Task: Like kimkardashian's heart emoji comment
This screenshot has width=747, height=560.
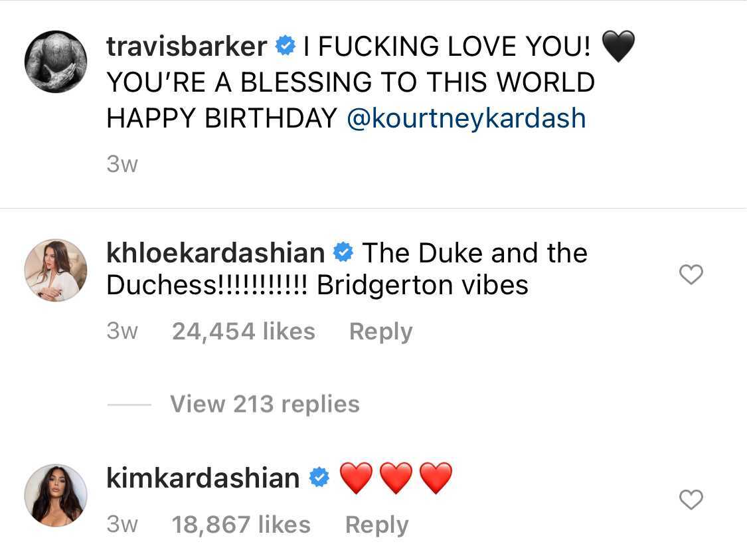Action: pyautogui.click(x=691, y=500)
